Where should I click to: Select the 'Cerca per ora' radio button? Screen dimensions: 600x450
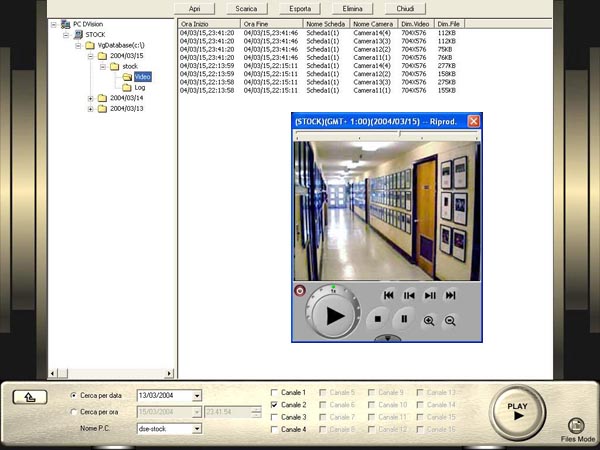click(x=72, y=412)
